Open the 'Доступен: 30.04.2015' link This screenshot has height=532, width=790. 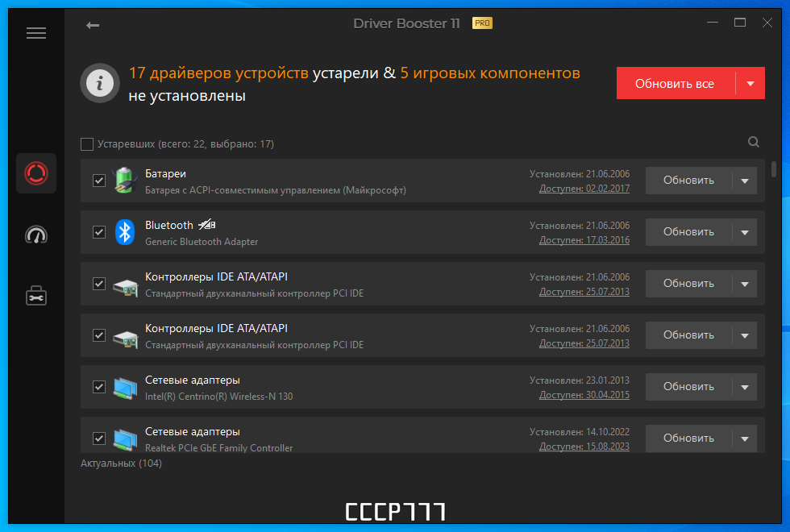(584, 395)
